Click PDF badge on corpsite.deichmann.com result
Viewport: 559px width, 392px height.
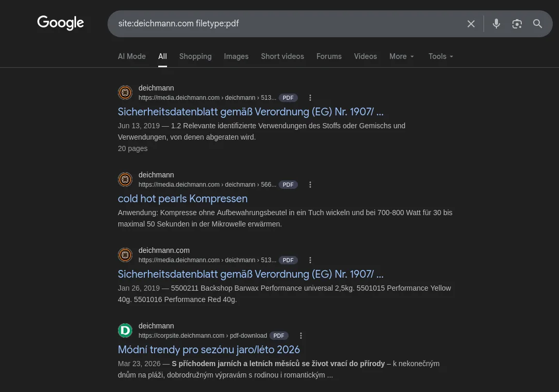[279, 336]
